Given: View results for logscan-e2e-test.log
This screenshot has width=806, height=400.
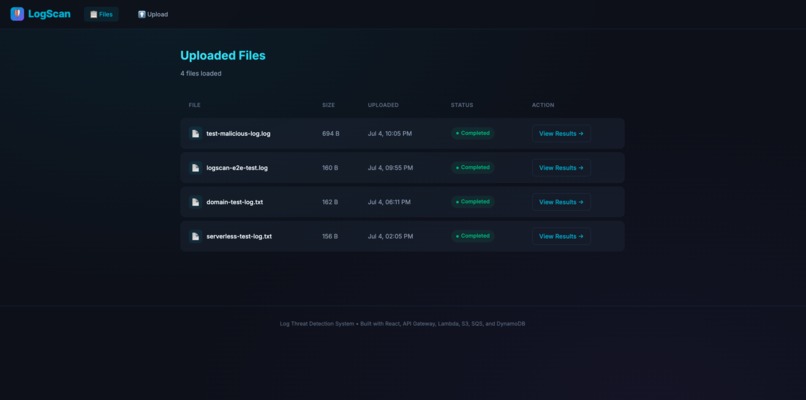Looking at the screenshot, I should [x=561, y=168].
